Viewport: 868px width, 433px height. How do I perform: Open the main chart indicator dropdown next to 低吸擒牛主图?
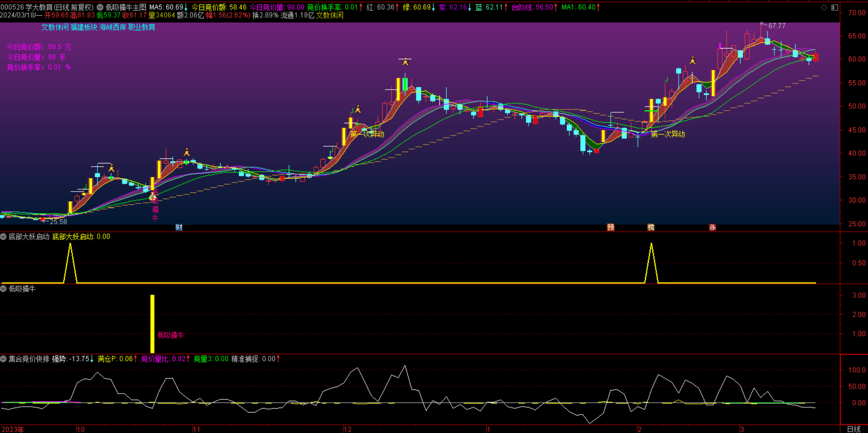click(x=100, y=7)
